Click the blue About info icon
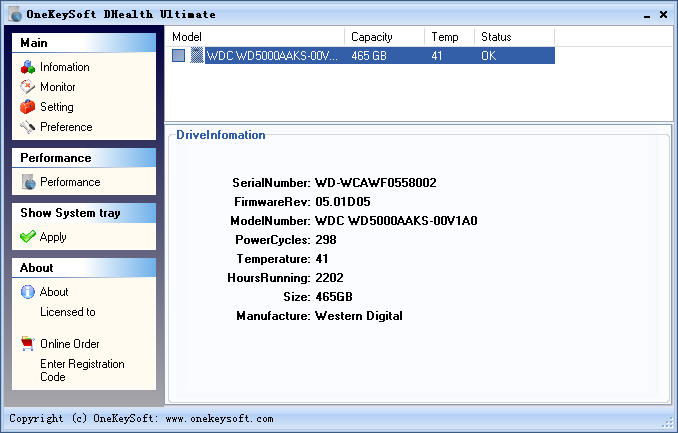The image size is (678, 433). pos(28,292)
